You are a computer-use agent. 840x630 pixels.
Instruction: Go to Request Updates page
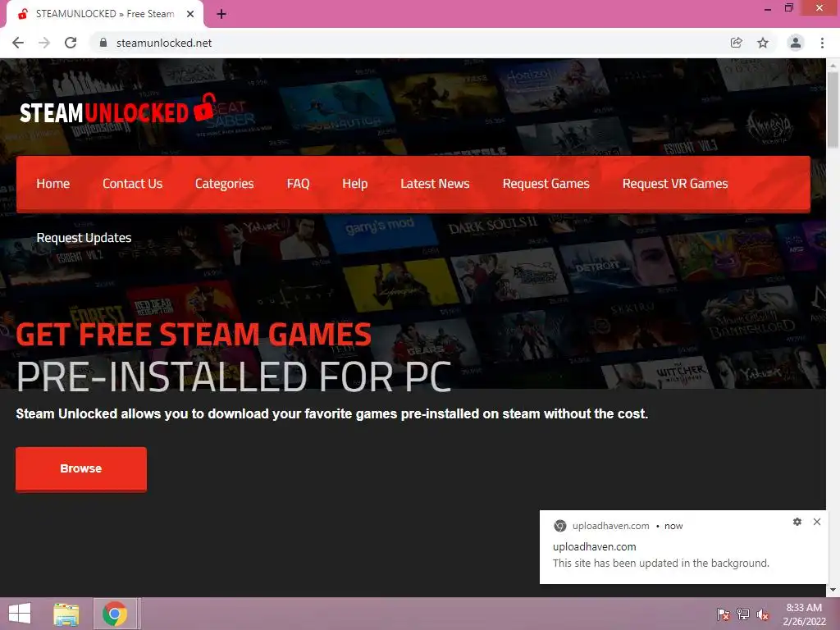[x=84, y=238]
